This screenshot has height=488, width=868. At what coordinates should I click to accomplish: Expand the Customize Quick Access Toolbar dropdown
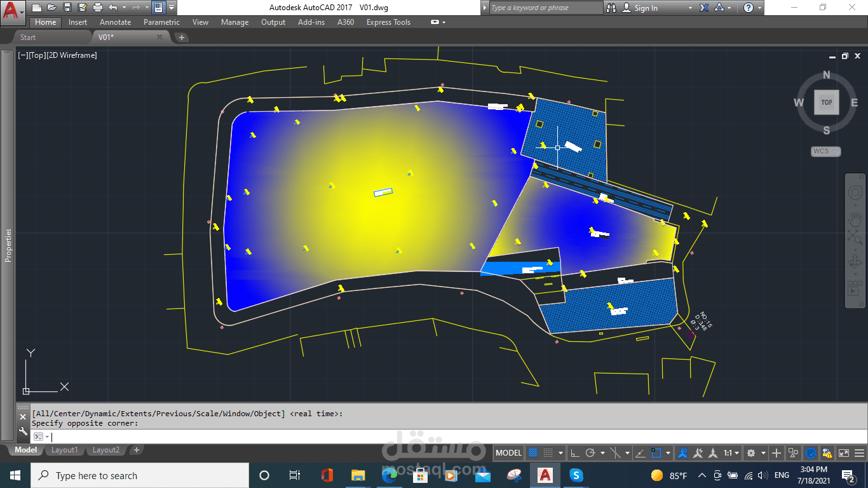tap(172, 8)
